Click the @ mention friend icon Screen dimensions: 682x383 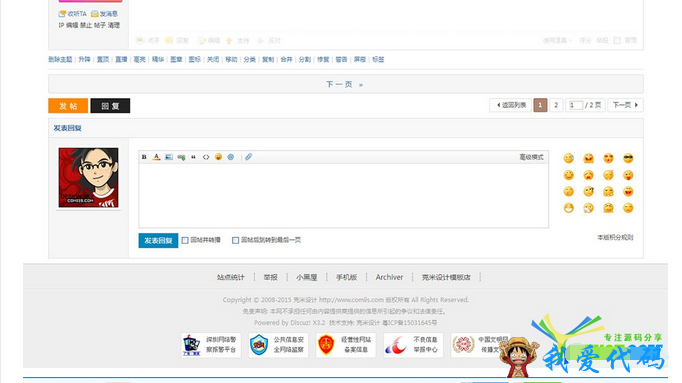pyautogui.click(x=231, y=157)
